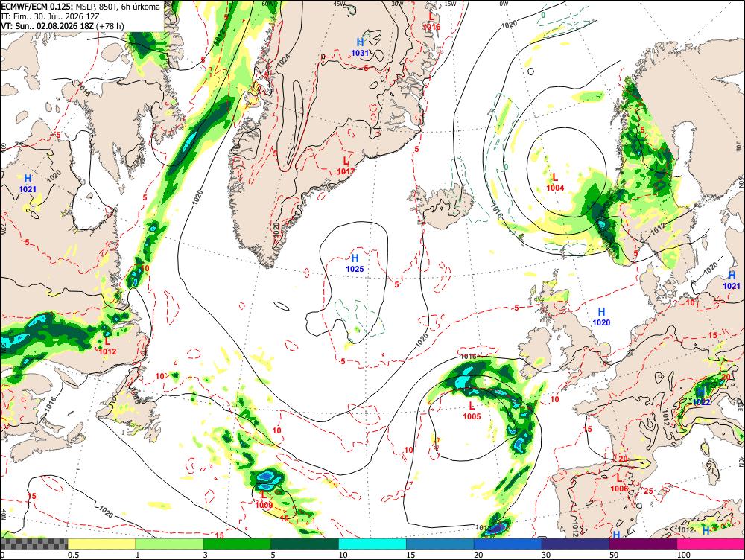Click the 'L 1017' low near east Greenland
The height and width of the screenshot is (560, 745).
pos(346,166)
